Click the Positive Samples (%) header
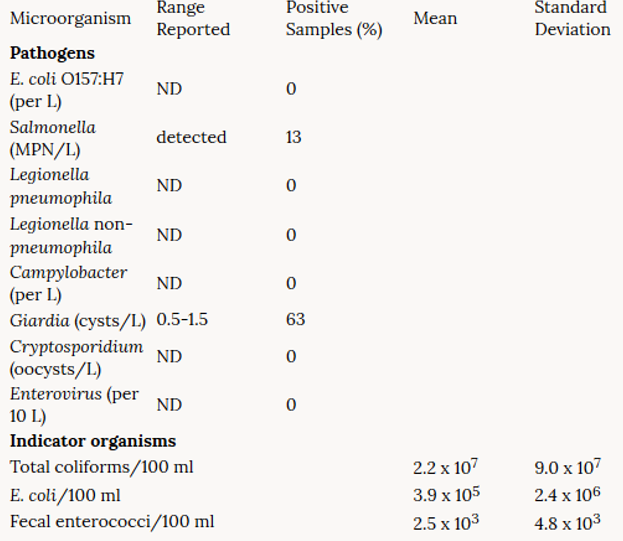The image size is (623, 541). point(334,18)
